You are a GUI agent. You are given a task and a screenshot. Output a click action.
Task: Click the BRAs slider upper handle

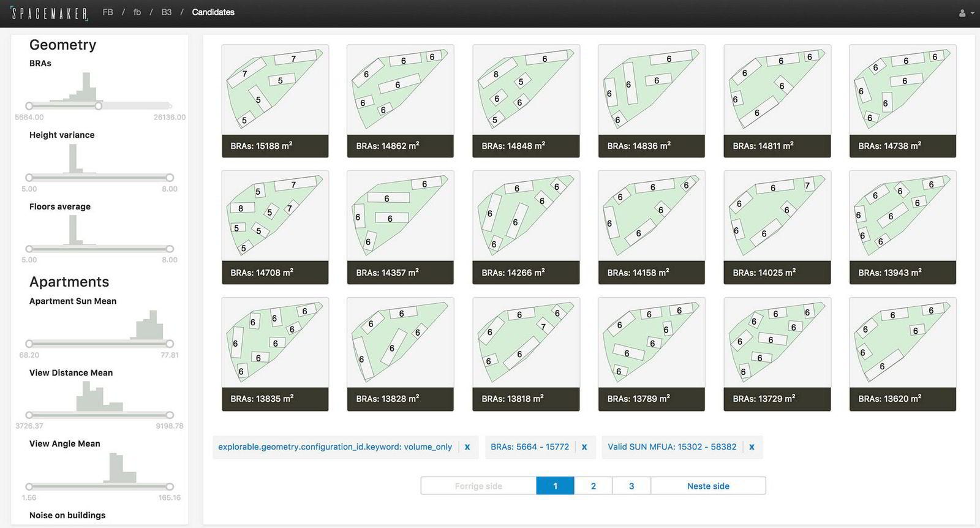point(99,106)
